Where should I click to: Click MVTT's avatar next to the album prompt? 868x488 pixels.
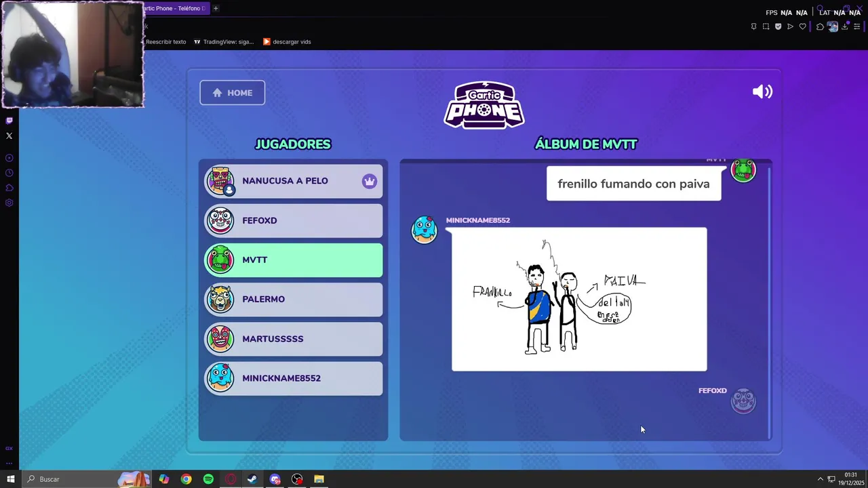coord(743,170)
